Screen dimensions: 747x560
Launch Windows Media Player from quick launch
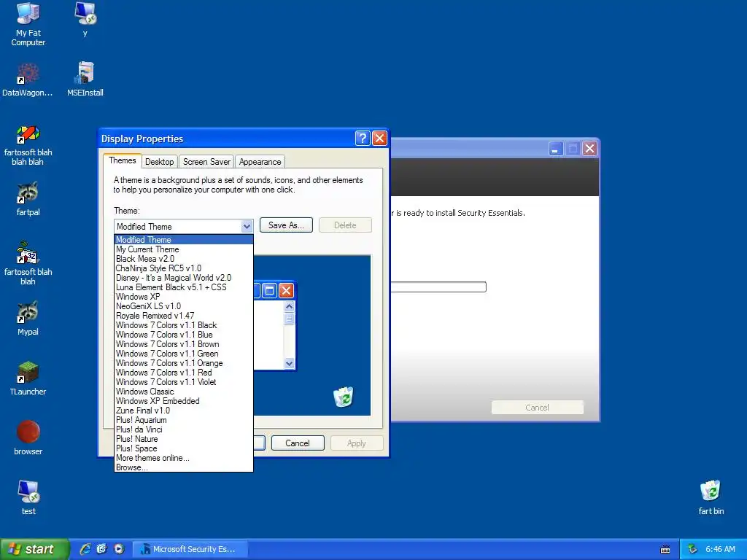pyautogui.click(x=119, y=549)
